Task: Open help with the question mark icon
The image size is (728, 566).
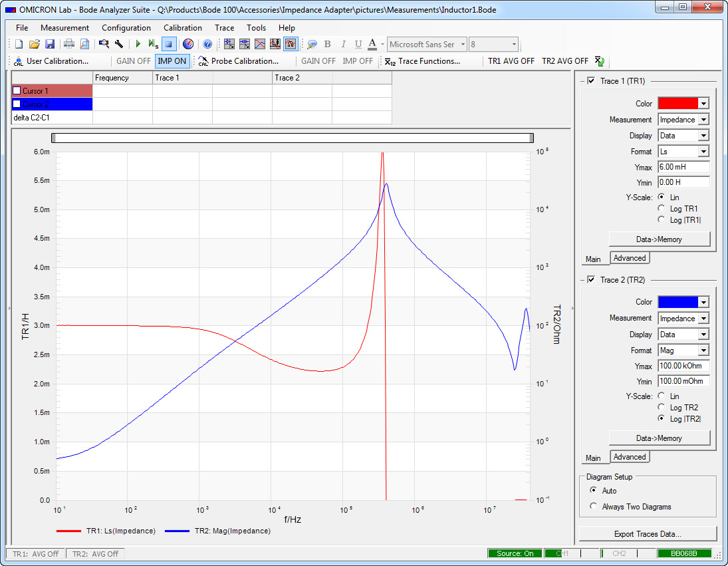Action: [207, 44]
